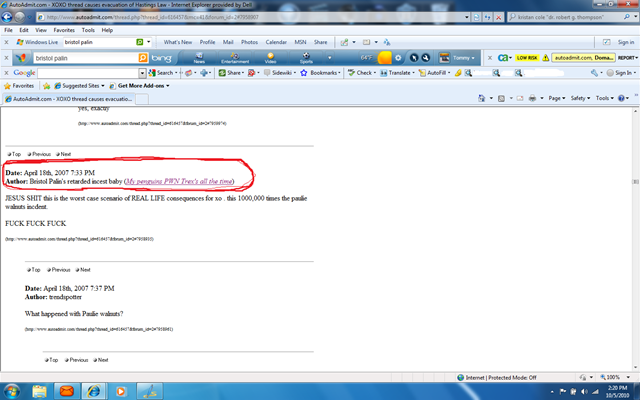Open the Favorites menu in menu bar
640x400 pixels.
click(x=64, y=30)
